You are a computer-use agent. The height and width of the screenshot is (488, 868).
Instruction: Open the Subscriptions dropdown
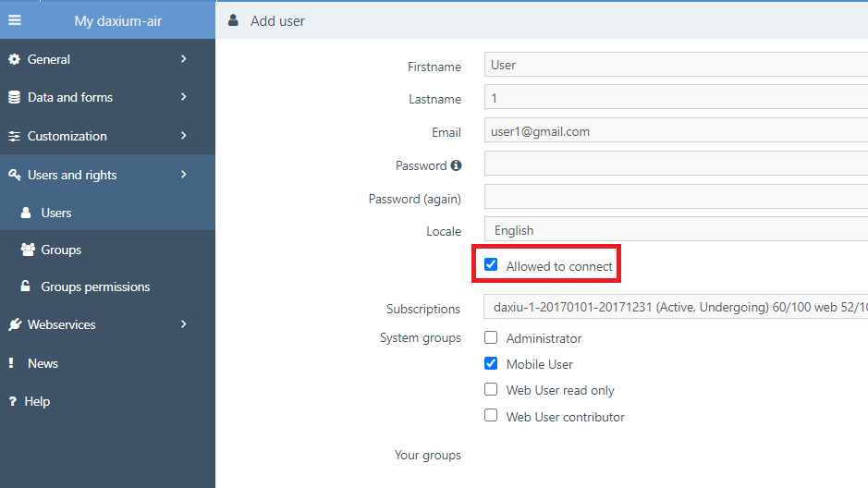[x=676, y=307]
